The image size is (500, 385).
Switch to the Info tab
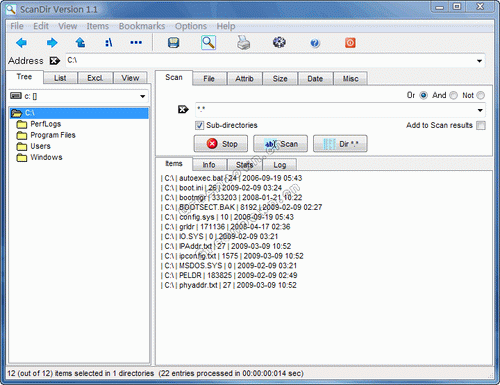click(x=209, y=165)
